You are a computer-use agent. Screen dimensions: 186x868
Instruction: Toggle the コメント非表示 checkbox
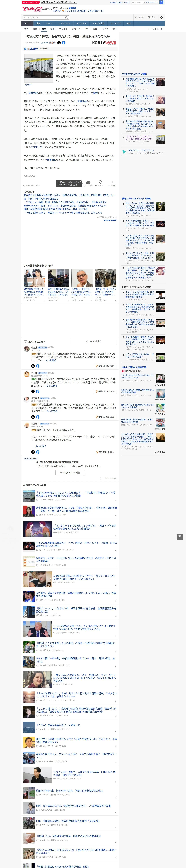pyautogui.click(x=102, y=478)
